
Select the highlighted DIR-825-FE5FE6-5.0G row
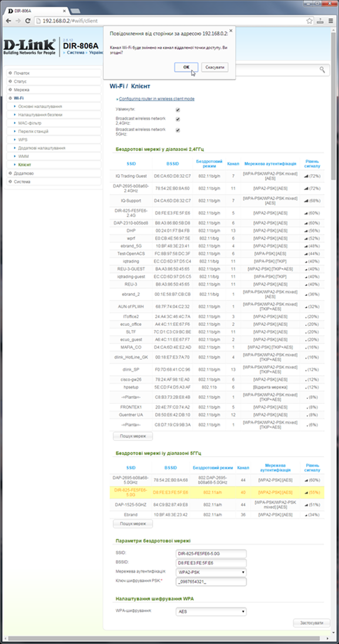click(x=217, y=492)
